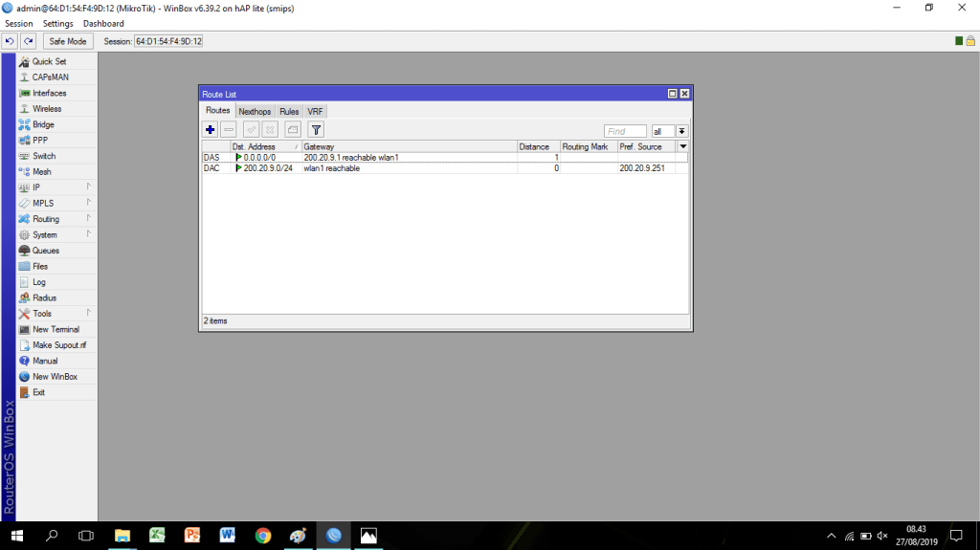
Task: Toggle Safe Mode
Action: pos(68,41)
